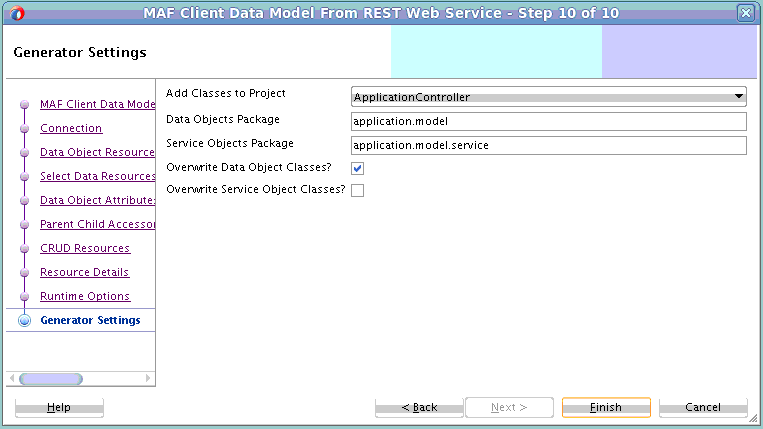Click the dialog resize grip corner
763x429 pixels.
[753, 418]
